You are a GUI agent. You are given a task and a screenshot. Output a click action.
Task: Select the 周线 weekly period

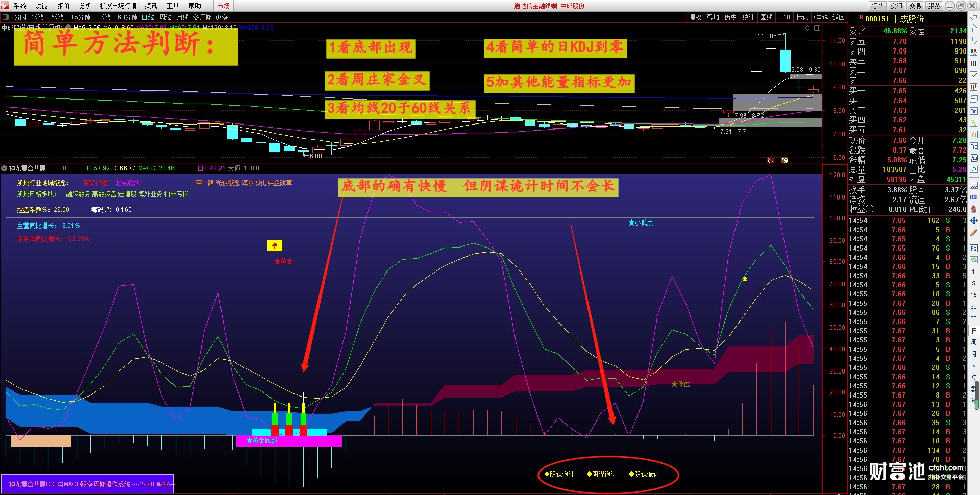tap(165, 17)
